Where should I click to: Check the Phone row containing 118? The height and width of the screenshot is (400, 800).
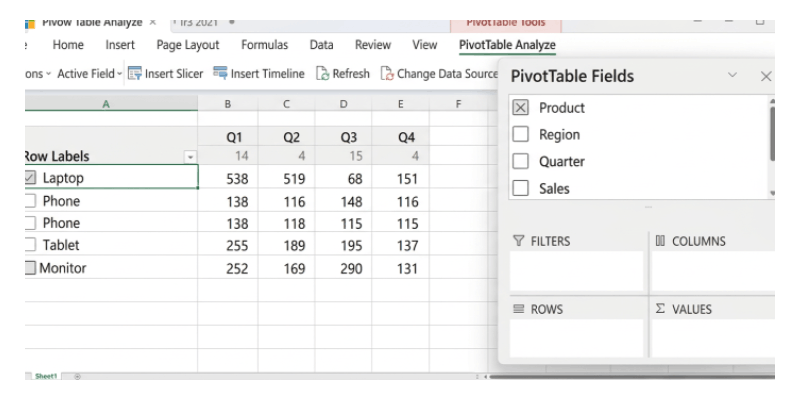point(30,223)
